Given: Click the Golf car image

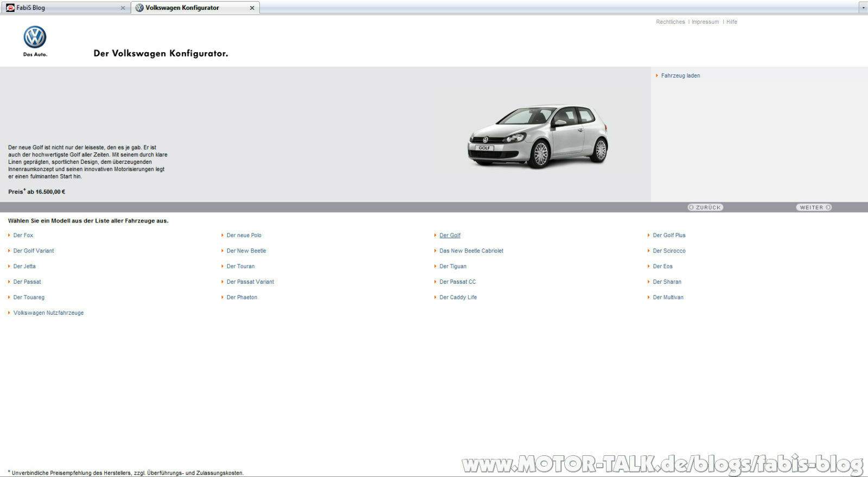Looking at the screenshot, I should coord(538,136).
